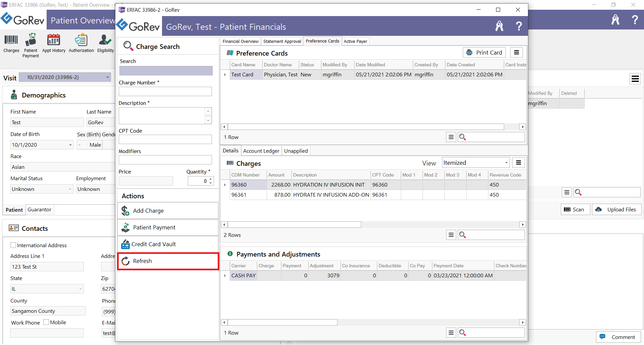Toggle the Mobile checkbox next to Work Phone
The image size is (644, 345).
click(46, 322)
